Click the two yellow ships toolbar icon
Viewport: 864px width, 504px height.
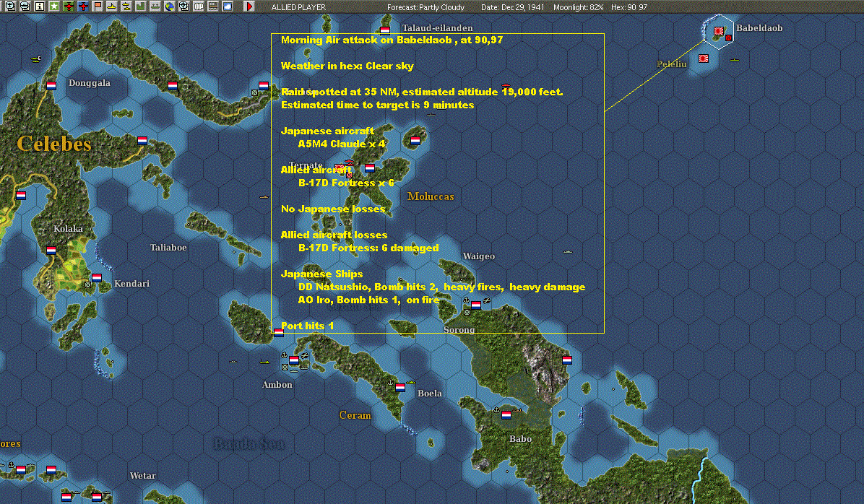[x=126, y=6]
